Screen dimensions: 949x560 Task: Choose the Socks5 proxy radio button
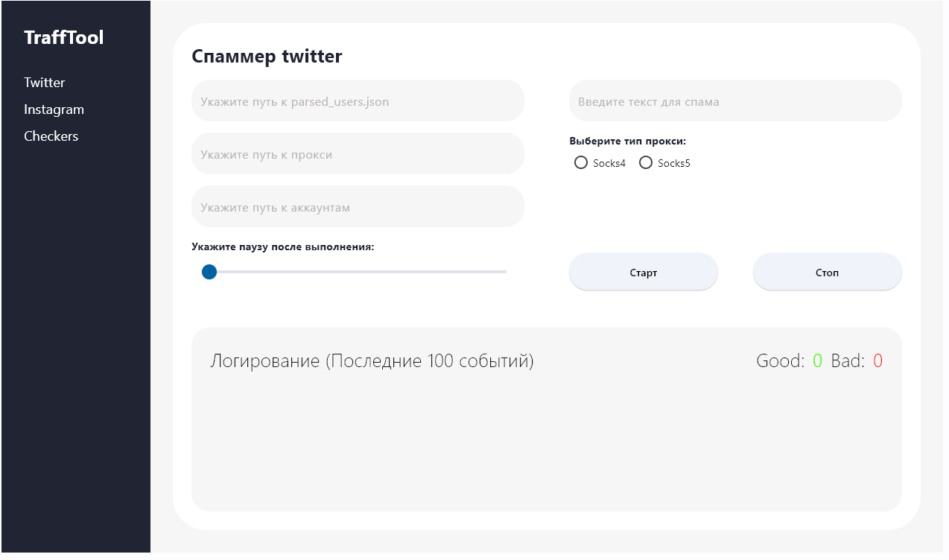646,162
